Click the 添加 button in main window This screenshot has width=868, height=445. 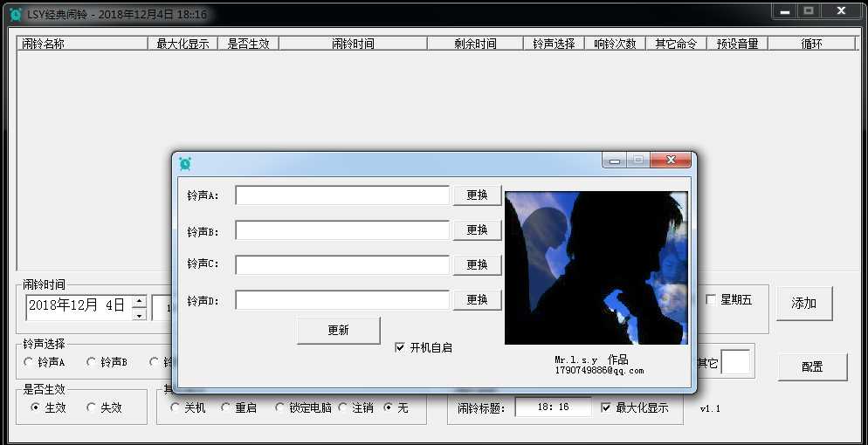(804, 304)
